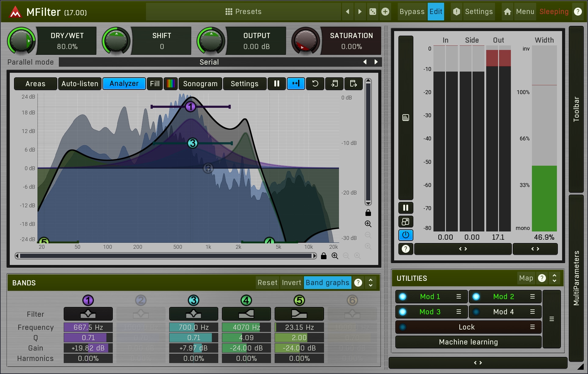
Task: Click the analyzer reset circular arrow icon
Action: [315, 83]
